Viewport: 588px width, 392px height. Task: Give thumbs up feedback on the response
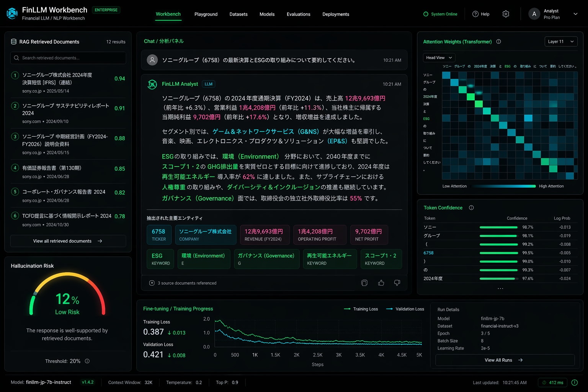pyautogui.click(x=381, y=283)
